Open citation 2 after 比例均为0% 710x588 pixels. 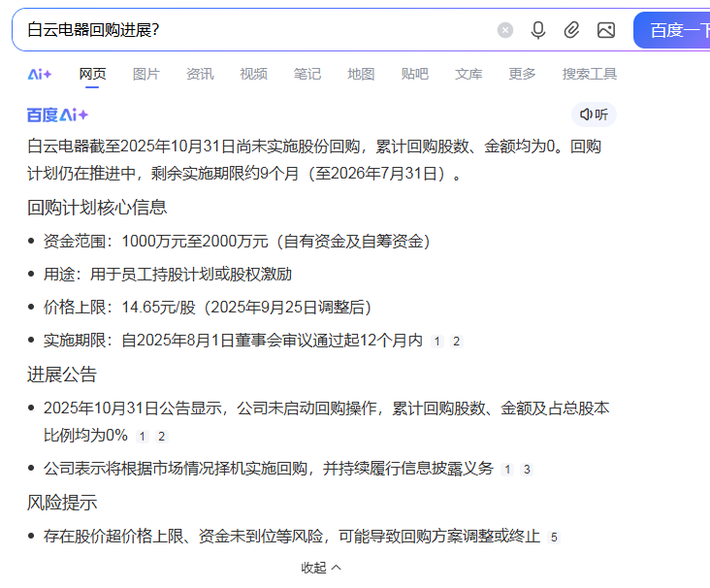pos(162,437)
